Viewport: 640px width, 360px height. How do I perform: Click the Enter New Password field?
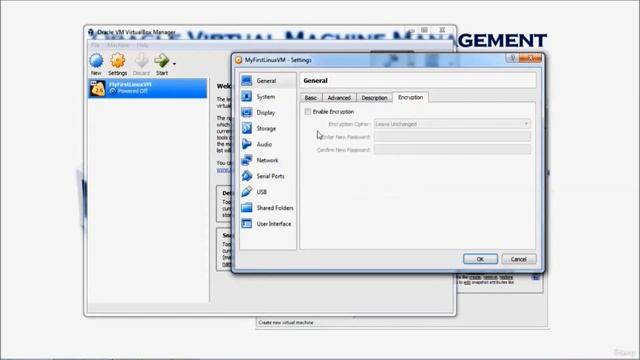click(x=452, y=137)
